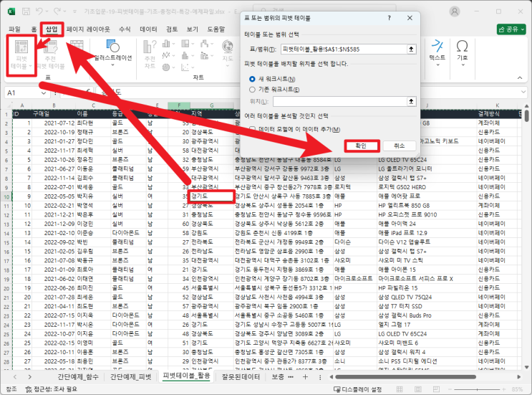Open the Insert (삽입) tab
532x395 pixels.
52,29
